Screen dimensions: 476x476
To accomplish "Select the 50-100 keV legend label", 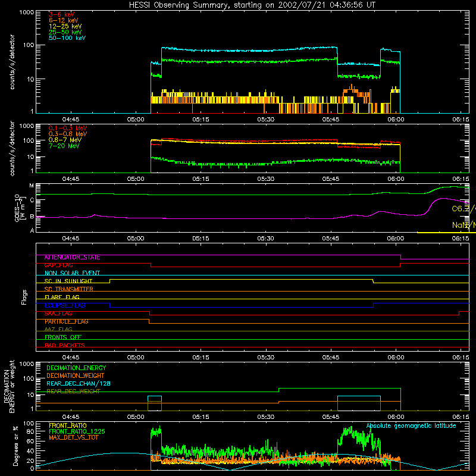I will 67,38.
